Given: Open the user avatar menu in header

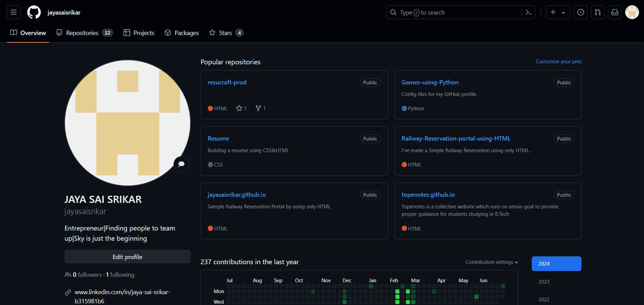Looking at the screenshot, I should [x=631, y=13].
